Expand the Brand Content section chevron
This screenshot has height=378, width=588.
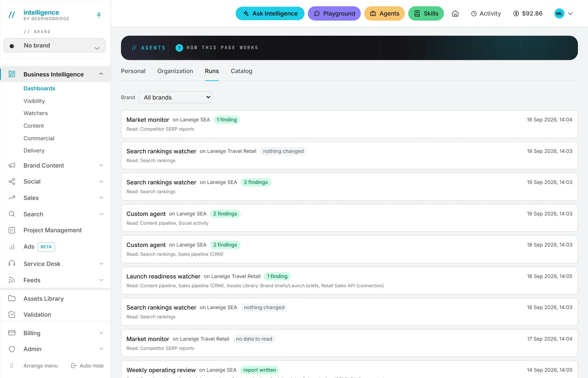tap(101, 165)
